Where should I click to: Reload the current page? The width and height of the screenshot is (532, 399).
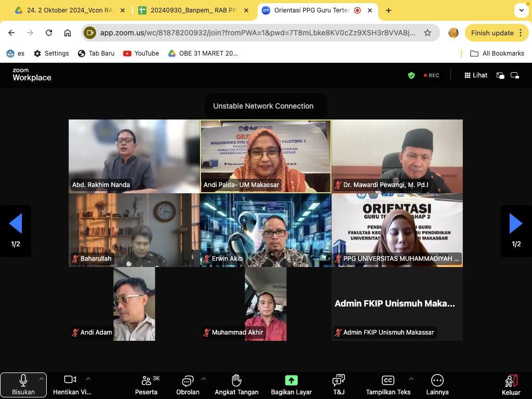49,33
